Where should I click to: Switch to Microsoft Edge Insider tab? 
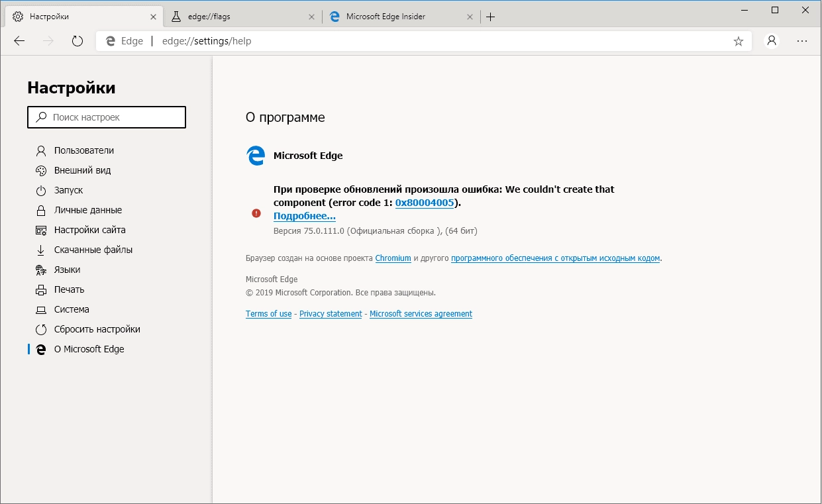401,17
